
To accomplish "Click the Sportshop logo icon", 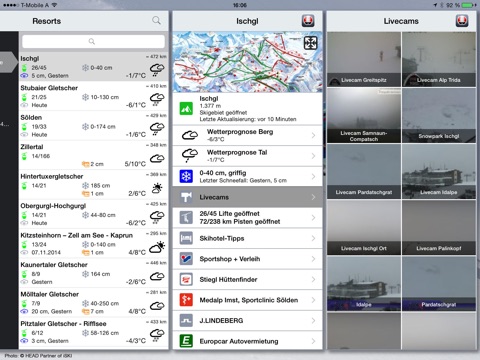I will pyautogui.click(x=186, y=259).
